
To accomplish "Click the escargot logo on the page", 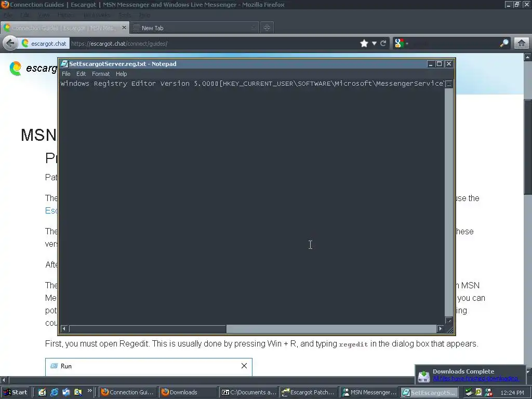I will coord(33,68).
